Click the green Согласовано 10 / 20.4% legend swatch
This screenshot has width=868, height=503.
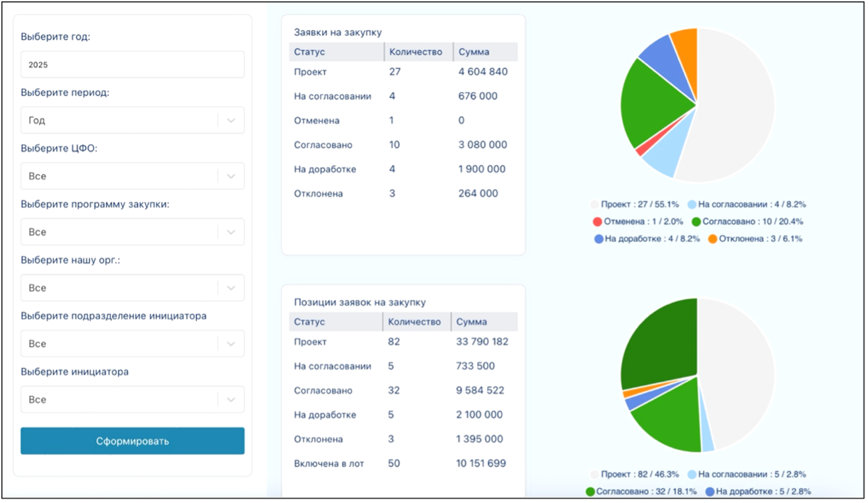[x=696, y=222]
